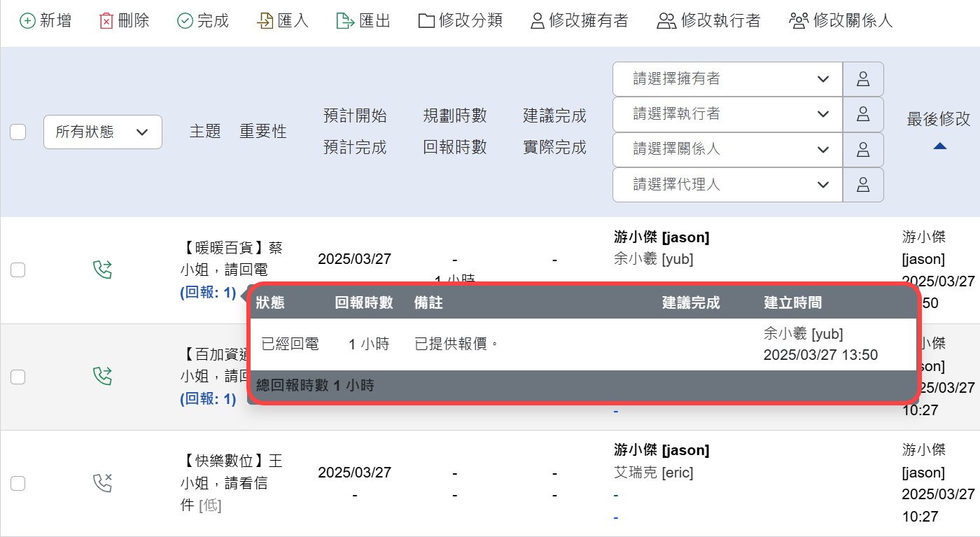
Task: Click 修改擁有者 to change owner
Action: click(580, 21)
